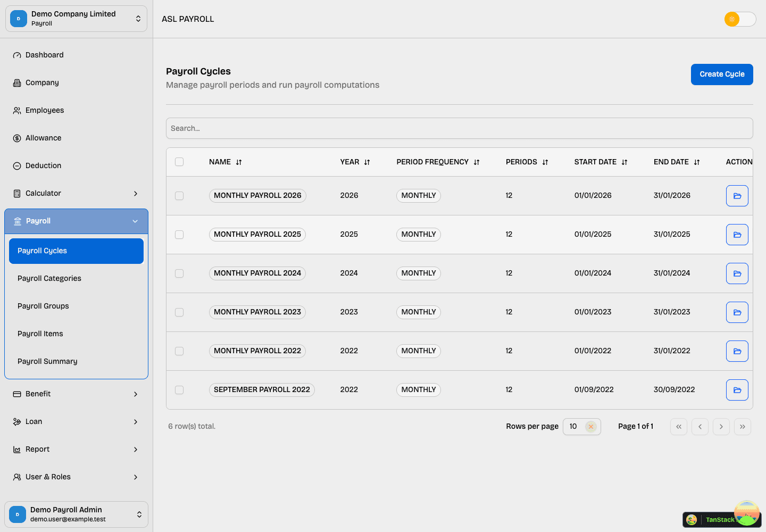Open Payroll Summary in the sidebar
This screenshot has width=766, height=532.
click(x=47, y=361)
